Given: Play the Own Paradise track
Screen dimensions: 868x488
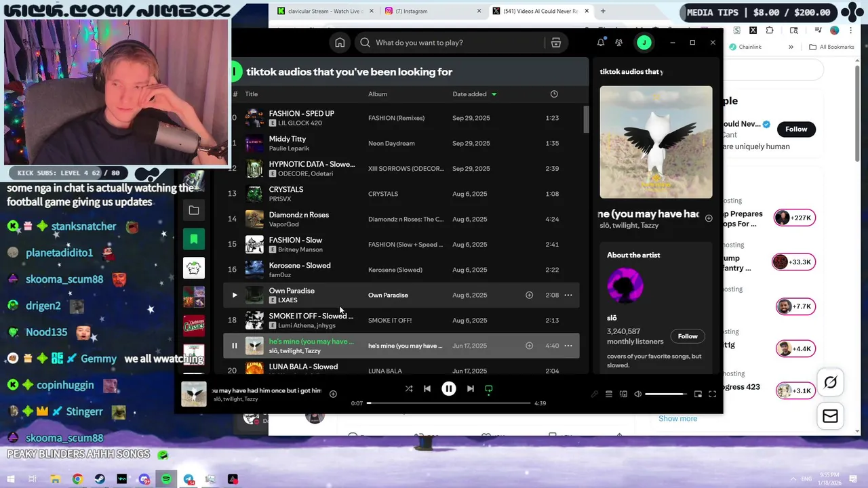Looking at the screenshot, I should coord(235,295).
